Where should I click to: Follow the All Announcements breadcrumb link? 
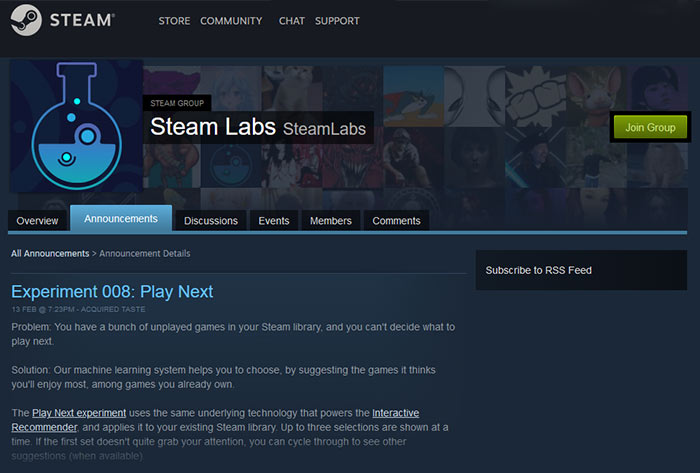[50, 253]
